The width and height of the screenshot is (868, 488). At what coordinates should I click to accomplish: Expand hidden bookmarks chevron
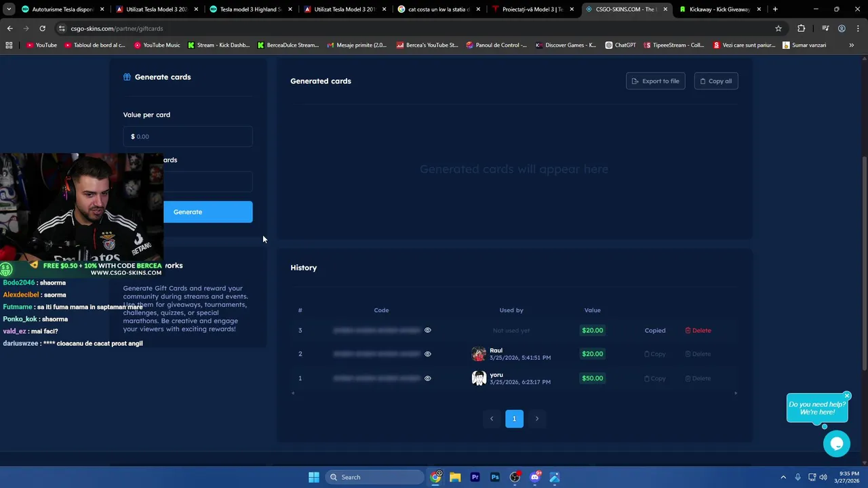tap(852, 45)
